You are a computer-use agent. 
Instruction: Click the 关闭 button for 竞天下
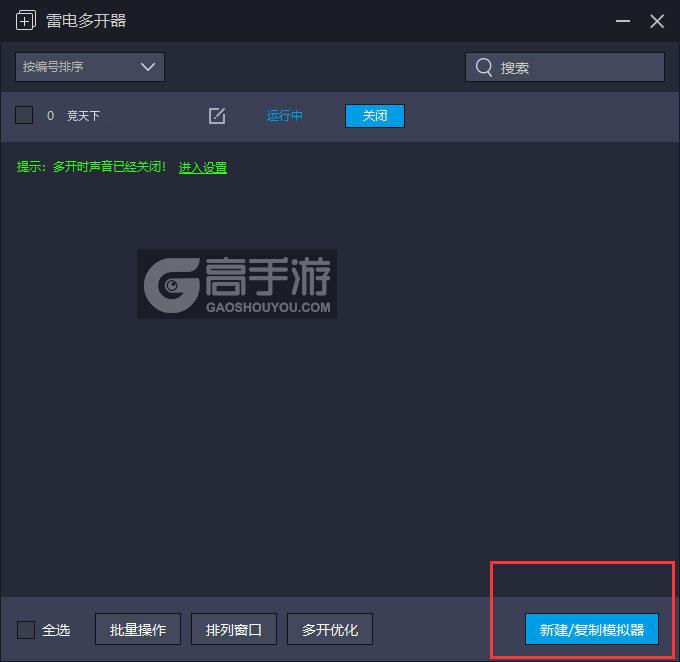pos(375,116)
